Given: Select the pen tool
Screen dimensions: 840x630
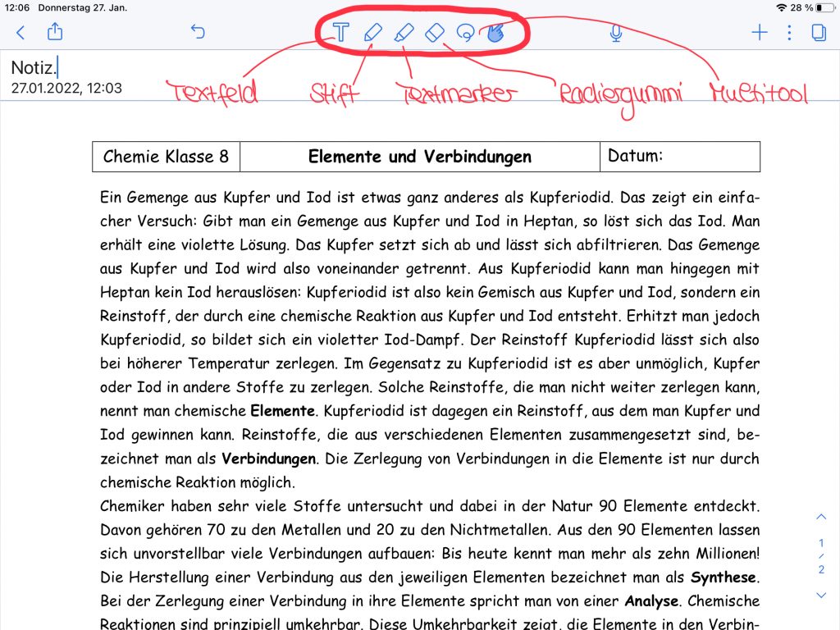Looking at the screenshot, I should point(372,33).
